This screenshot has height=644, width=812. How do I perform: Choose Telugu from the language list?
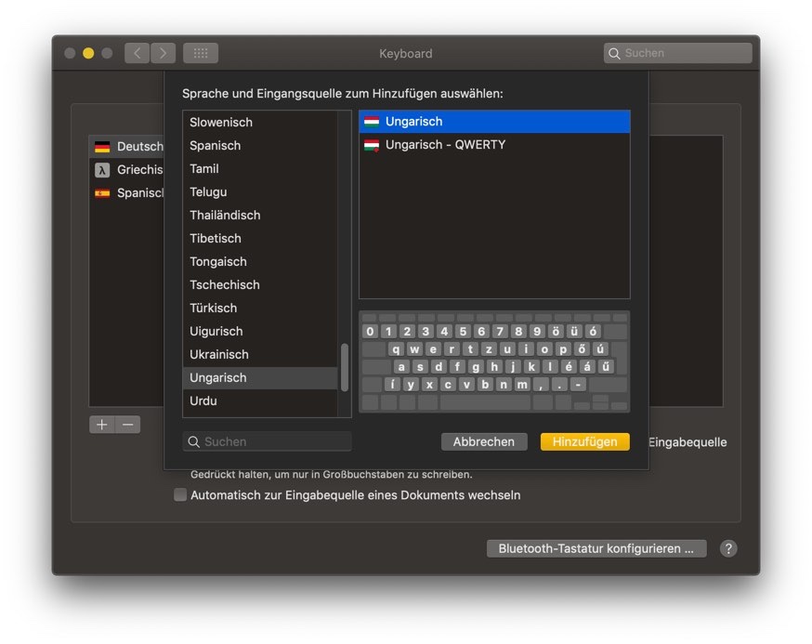coord(260,192)
